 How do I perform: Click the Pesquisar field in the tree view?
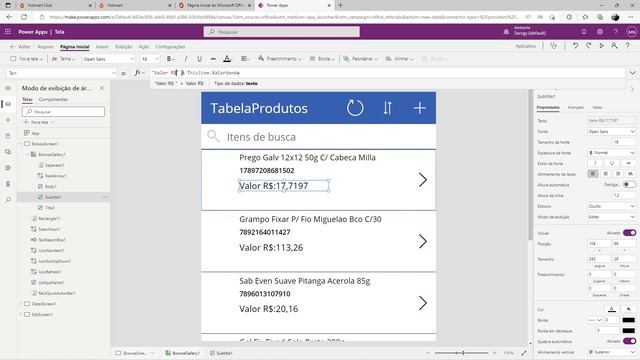pos(63,111)
